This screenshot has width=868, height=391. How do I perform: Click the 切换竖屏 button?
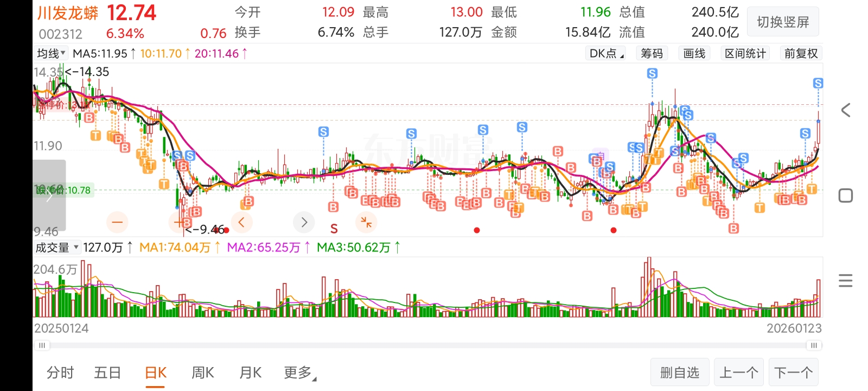coord(783,22)
